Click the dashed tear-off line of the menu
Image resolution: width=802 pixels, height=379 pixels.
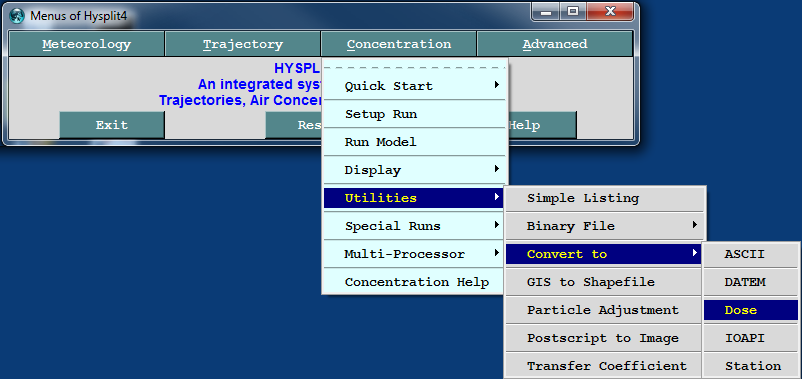pyautogui.click(x=415, y=67)
